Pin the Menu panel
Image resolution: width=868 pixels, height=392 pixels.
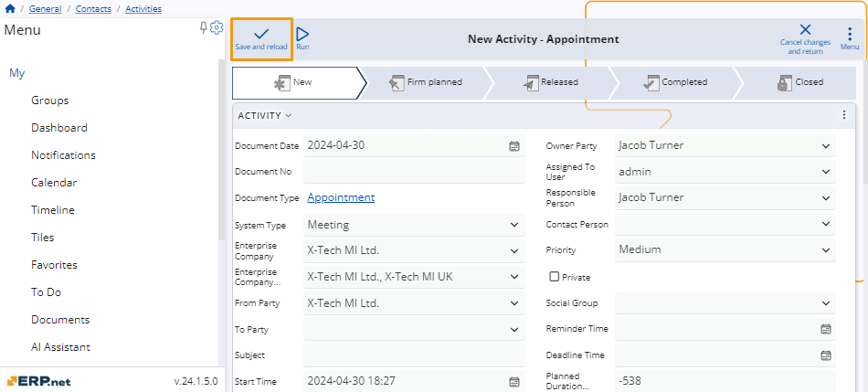(x=203, y=27)
